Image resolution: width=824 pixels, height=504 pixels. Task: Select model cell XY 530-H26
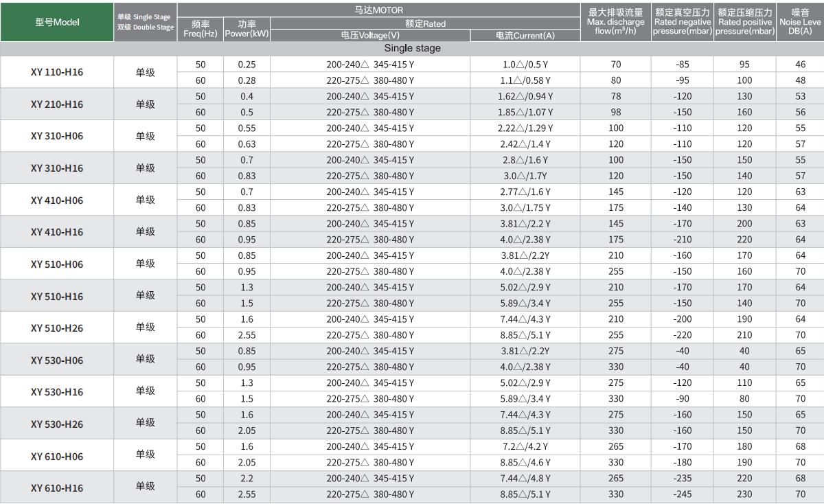coord(57,424)
